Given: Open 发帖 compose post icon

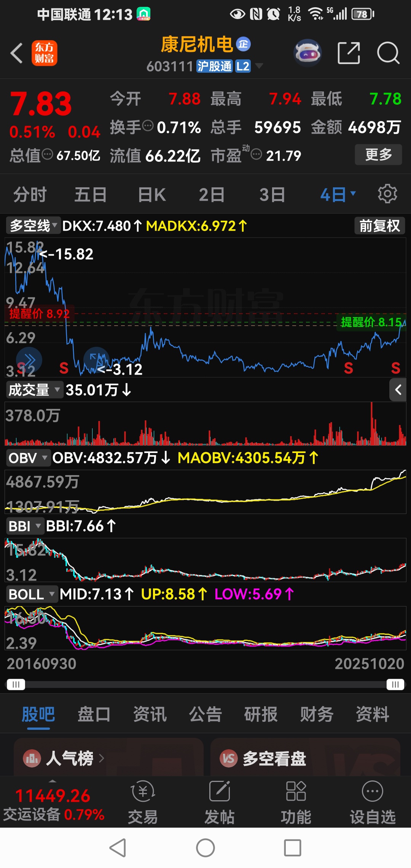Looking at the screenshot, I should point(220,791).
